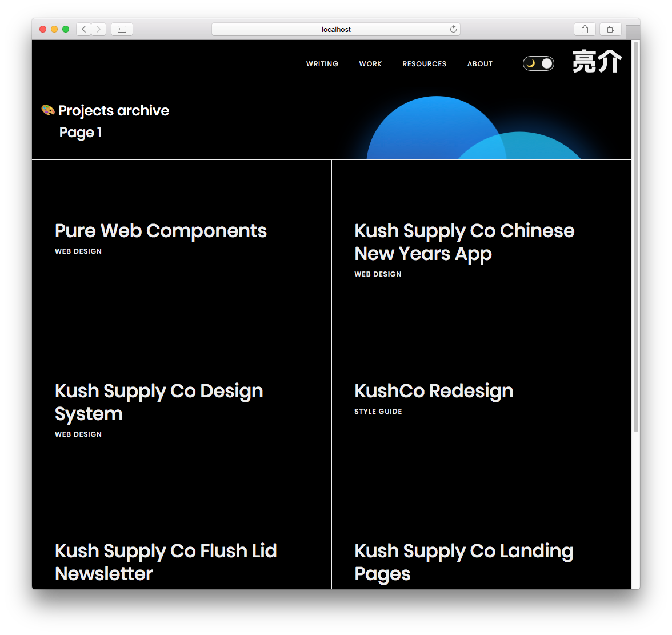Open the ABOUT page
The width and height of the screenshot is (672, 635).
[x=479, y=63]
